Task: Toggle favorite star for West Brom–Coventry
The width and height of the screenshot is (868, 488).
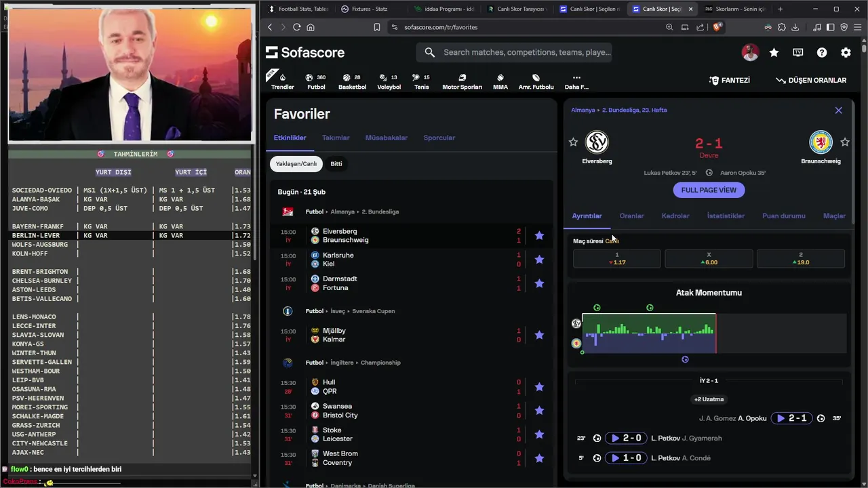Action: pos(539,458)
